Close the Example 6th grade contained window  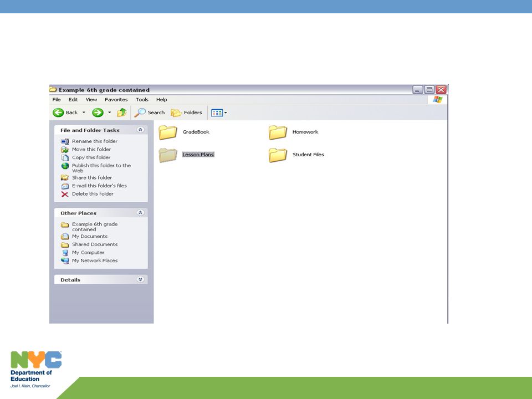[441, 90]
